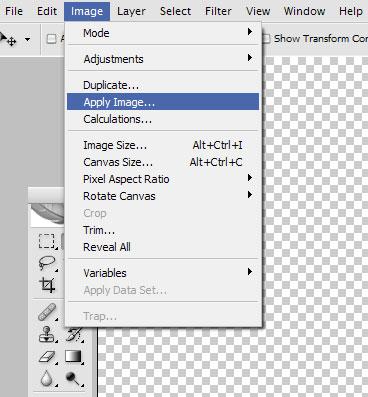Choose Trim... from the Image menu

point(163,230)
